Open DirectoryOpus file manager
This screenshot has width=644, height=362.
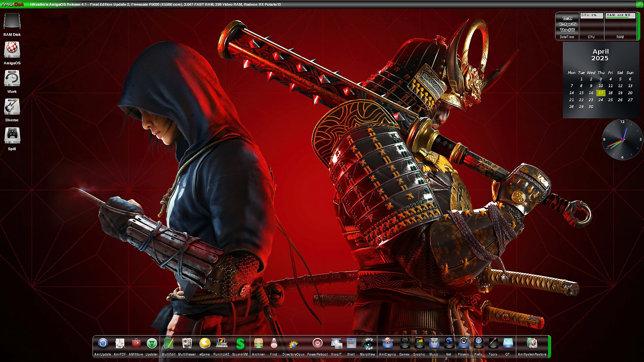293,344
